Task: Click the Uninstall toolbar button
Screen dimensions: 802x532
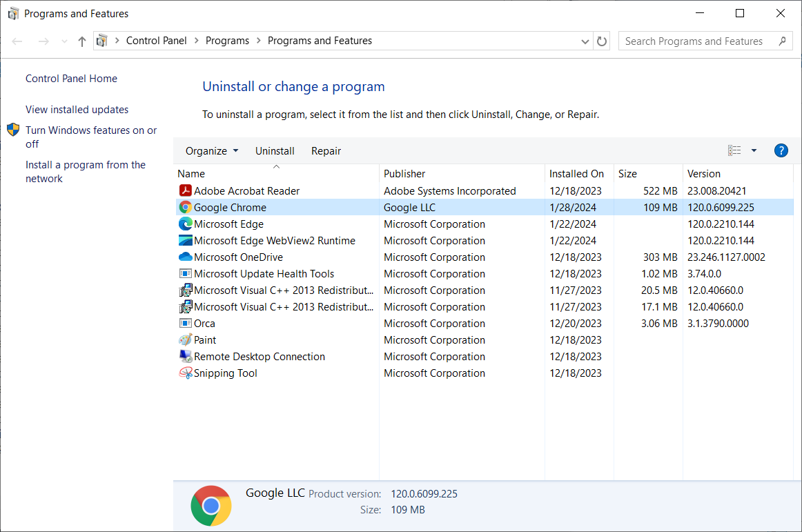Action: tap(275, 151)
